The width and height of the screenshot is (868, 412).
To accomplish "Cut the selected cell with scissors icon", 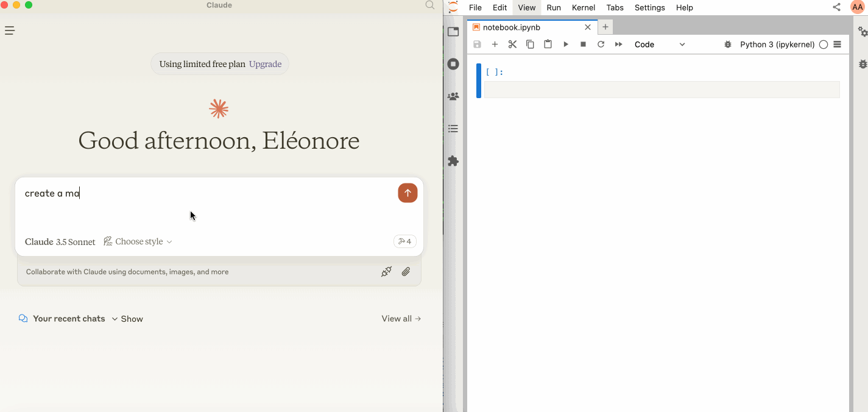I will [x=512, y=44].
